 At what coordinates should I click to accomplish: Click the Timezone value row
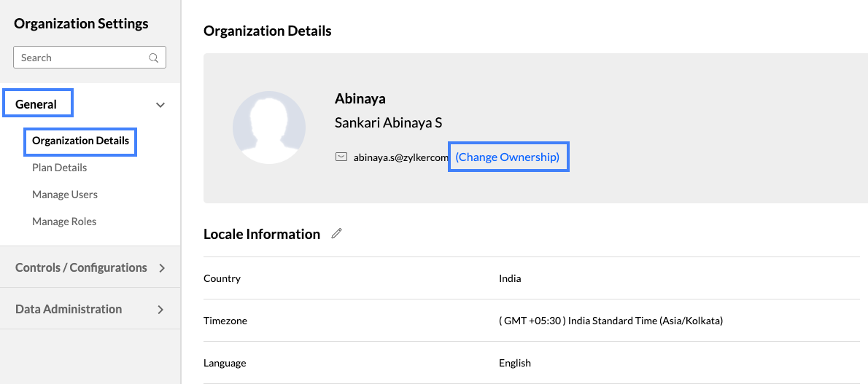click(611, 321)
